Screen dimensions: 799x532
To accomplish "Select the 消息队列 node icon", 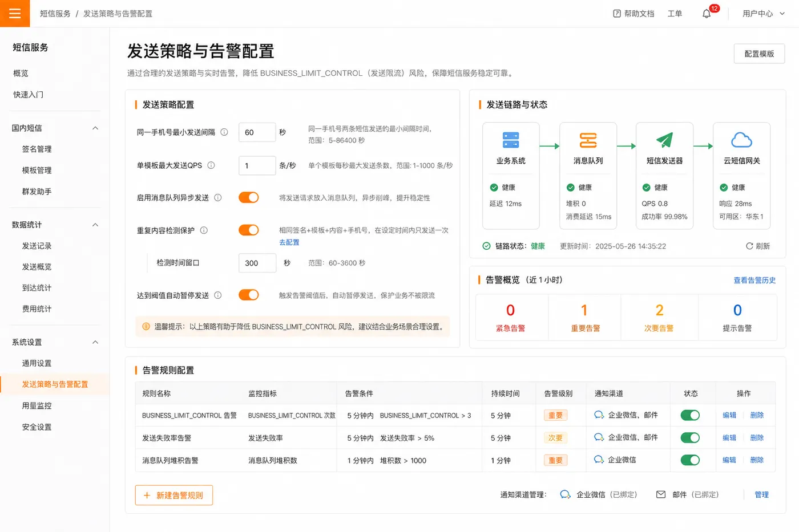I will [588, 140].
